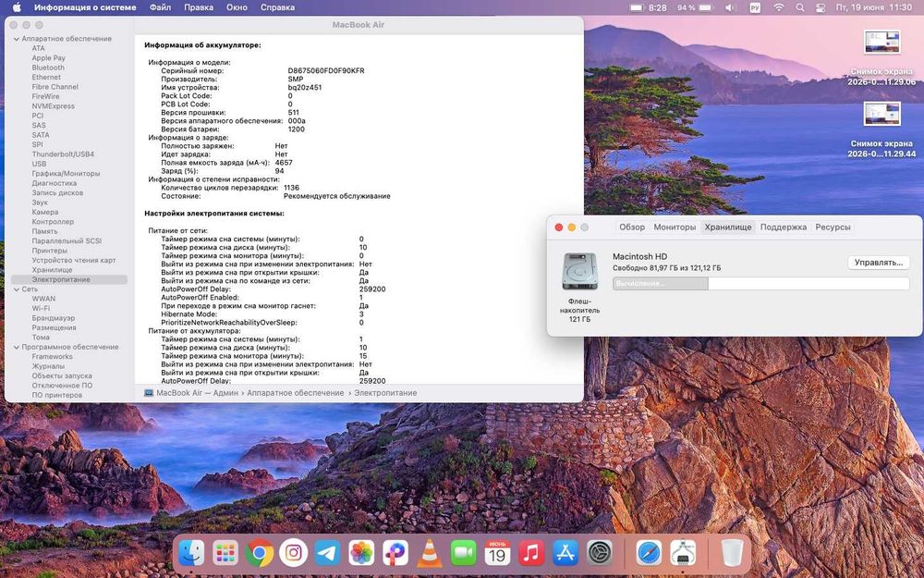Open App Store from the Dock
This screenshot has height=578, width=924.
point(565,553)
